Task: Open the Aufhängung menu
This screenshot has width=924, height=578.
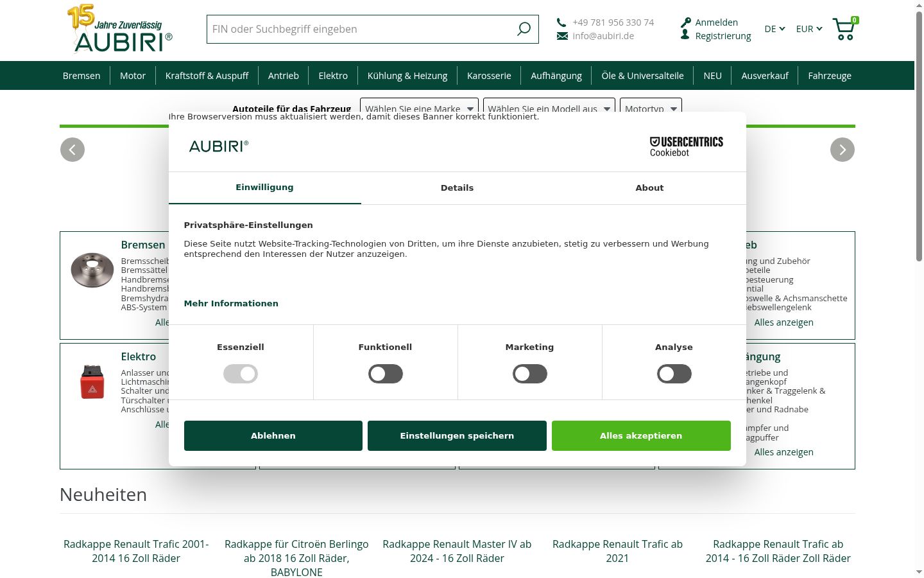Action: pyautogui.click(x=556, y=76)
